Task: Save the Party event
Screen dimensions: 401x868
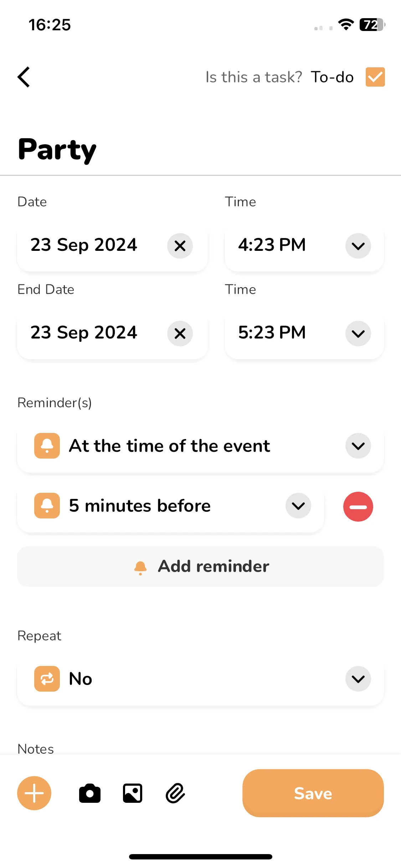Action: pos(313,793)
